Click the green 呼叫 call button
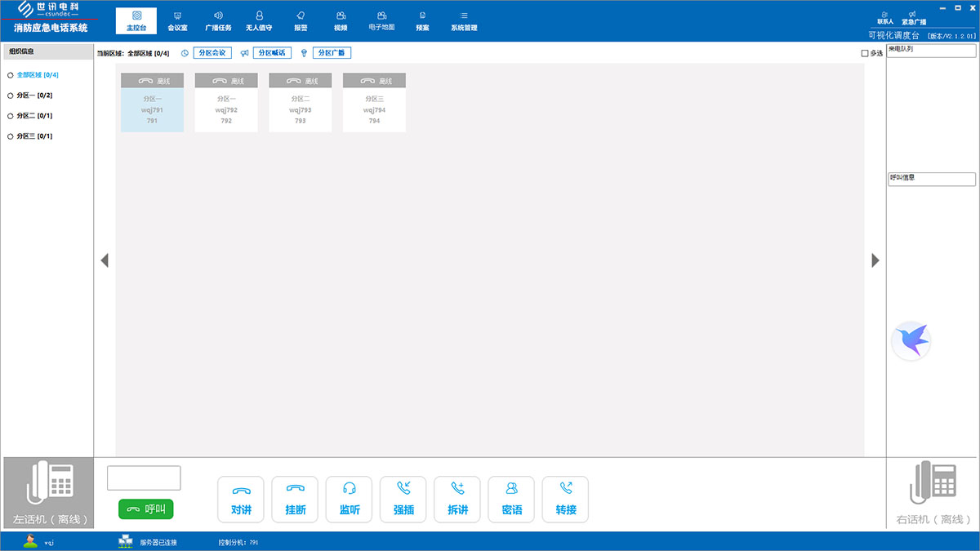980x551 pixels. tap(146, 509)
